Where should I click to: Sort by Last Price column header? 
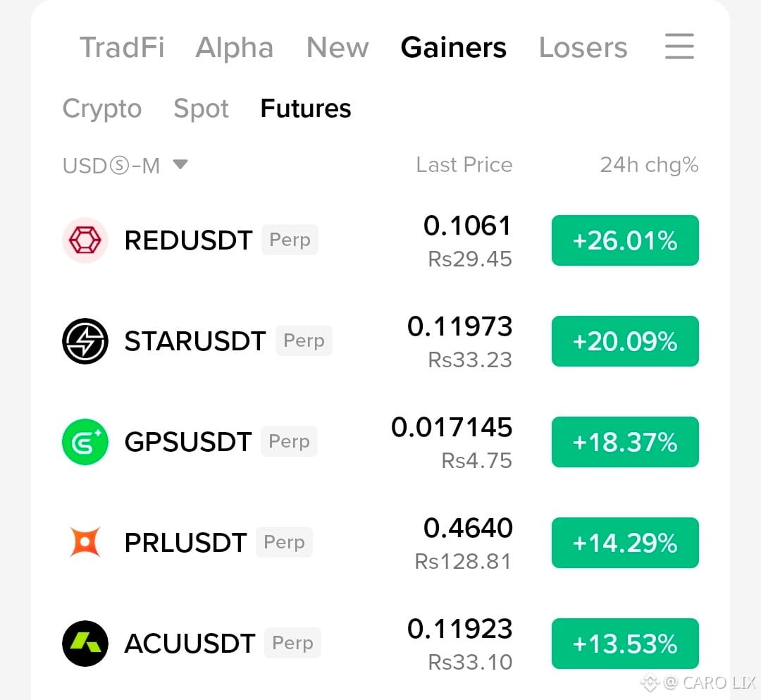(x=464, y=165)
